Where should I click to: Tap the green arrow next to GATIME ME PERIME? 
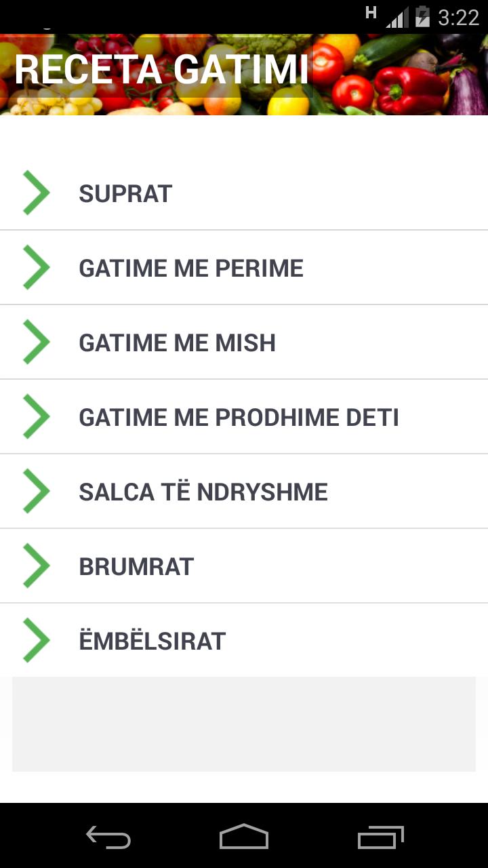tap(37, 268)
